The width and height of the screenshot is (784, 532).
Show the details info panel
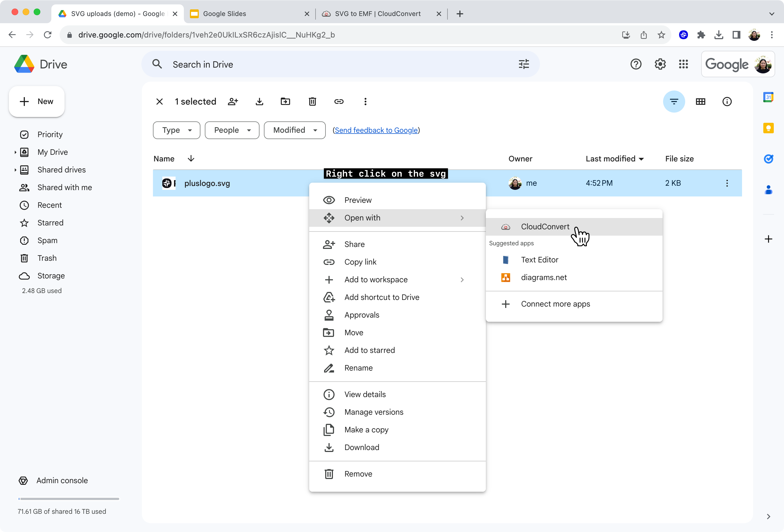click(x=727, y=102)
